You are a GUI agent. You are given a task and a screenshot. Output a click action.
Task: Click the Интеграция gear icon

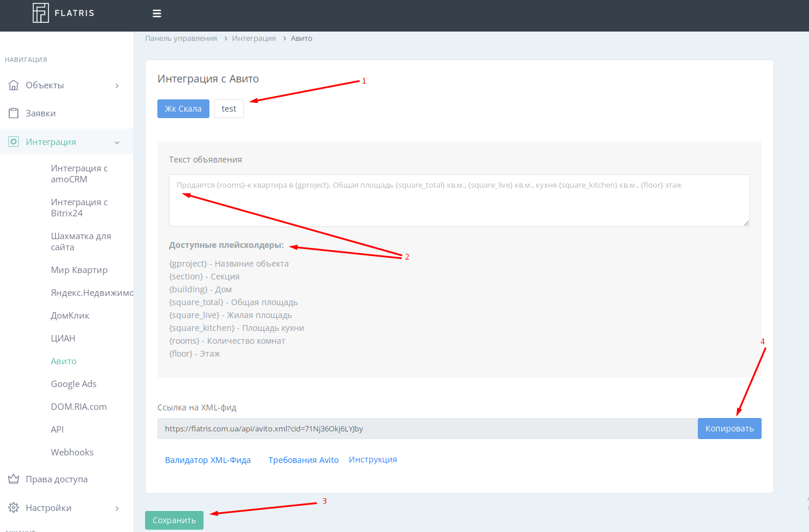[13, 142]
